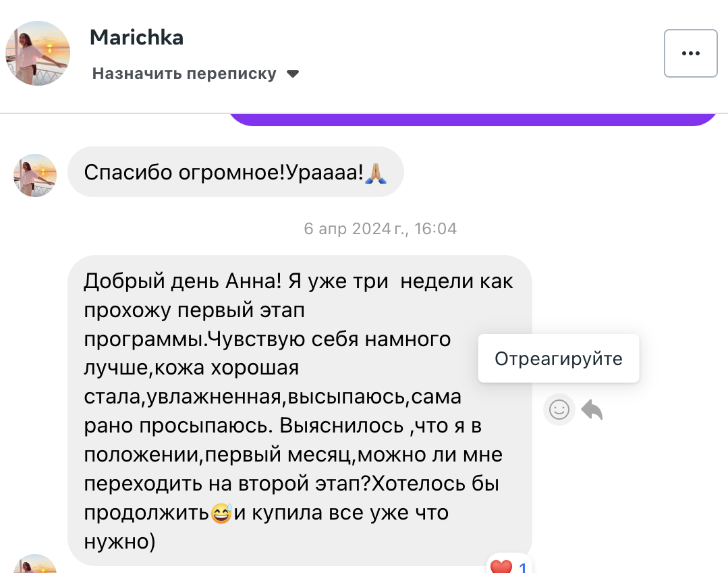
Task: Click Marichka's avatar in the chat header
Action: coord(37,53)
